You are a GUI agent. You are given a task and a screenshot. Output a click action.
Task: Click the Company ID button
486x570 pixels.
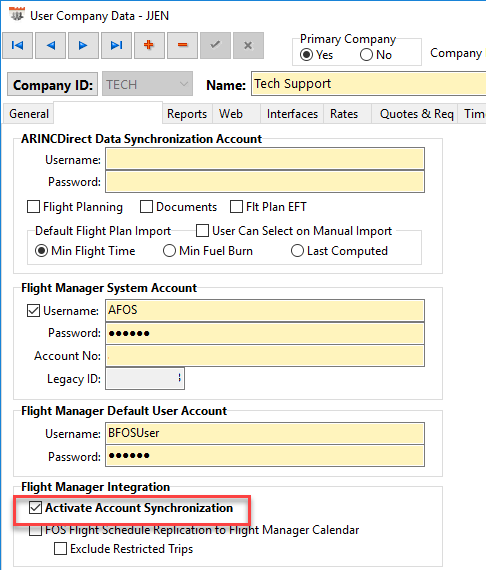pyautogui.click(x=53, y=85)
